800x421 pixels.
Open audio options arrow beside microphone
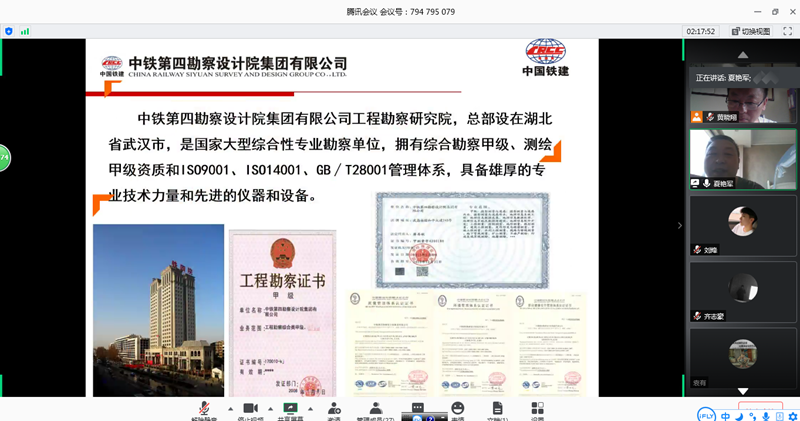click(230, 409)
